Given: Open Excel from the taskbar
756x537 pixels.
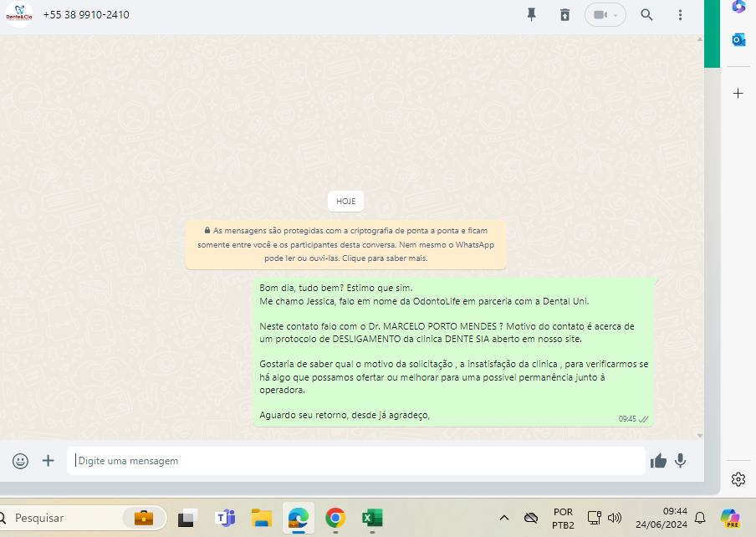Looking at the screenshot, I should (372, 519).
